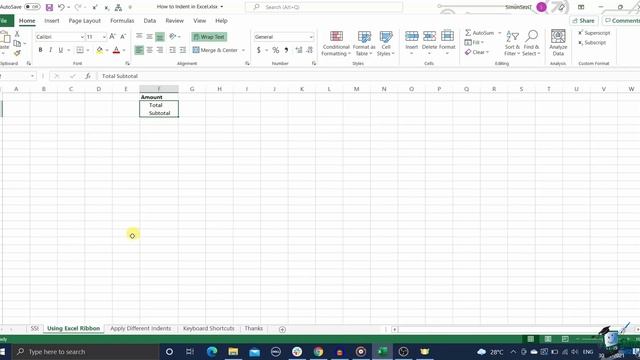Click the Save icon in title bar
Image resolution: width=640 pixels, height=360 pixels.
tap(49, 7)
